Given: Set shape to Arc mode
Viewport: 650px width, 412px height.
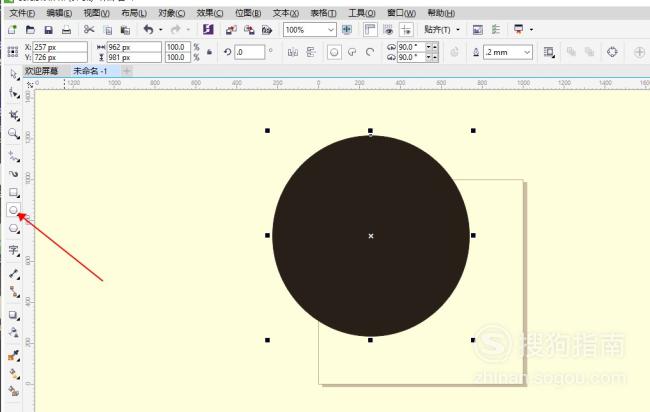Looking at the screenshot, I should (370, 52).
